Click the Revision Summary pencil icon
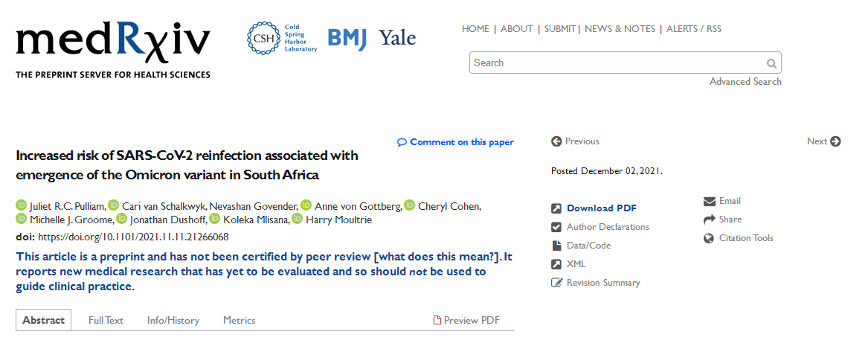 pyautogui.click(x=556, y=283)
